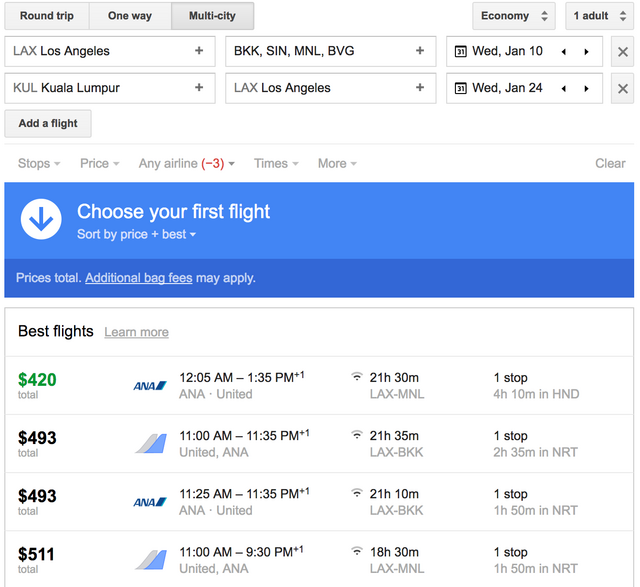Open the 1 adult passengers dropdown

[599, 16]
